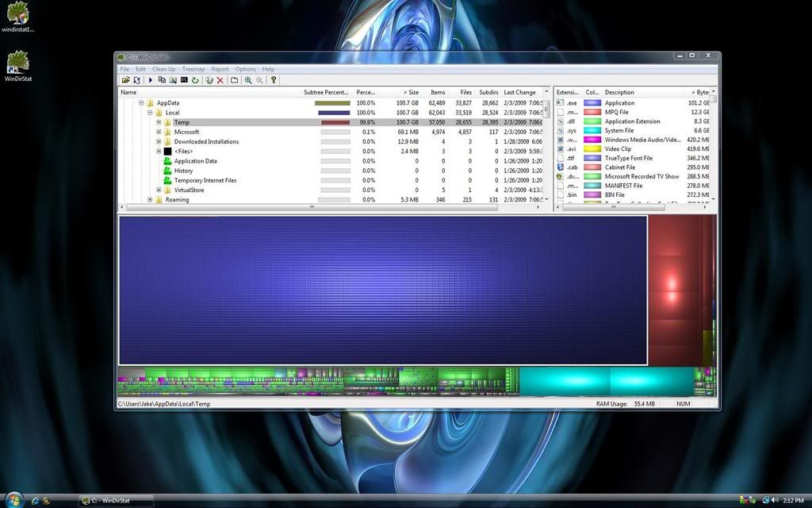Viewport: 812px width, 508px height.
Task: Select the Copy Path toolbar icon
Action: point(162,81)
